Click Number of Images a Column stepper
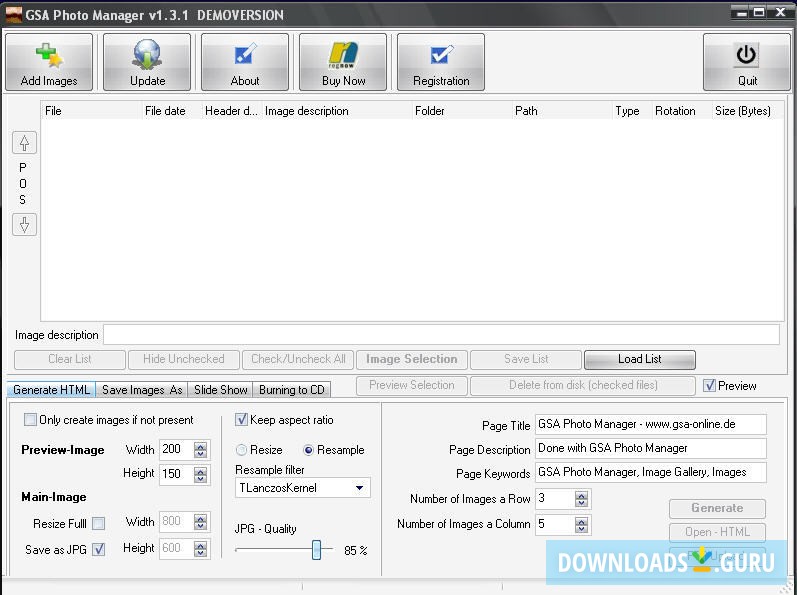 pyautogui.click(x=581, y=524)
